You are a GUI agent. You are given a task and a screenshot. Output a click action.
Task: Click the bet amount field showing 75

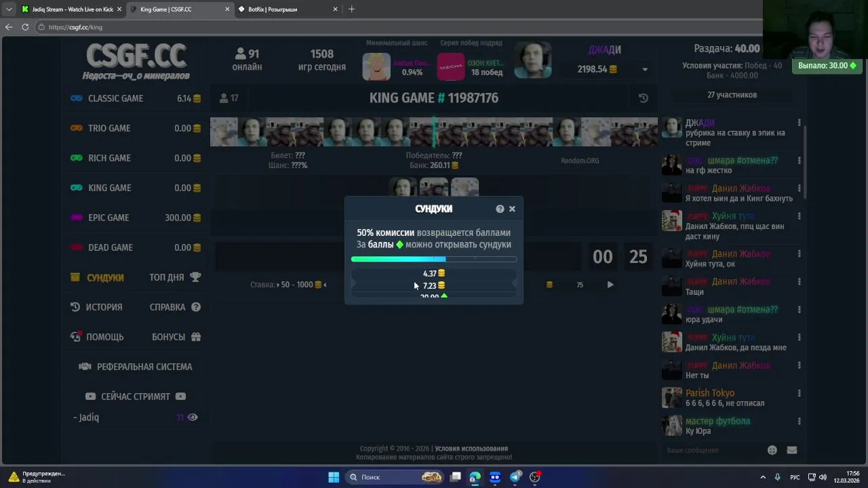click(x=580, y=285)
